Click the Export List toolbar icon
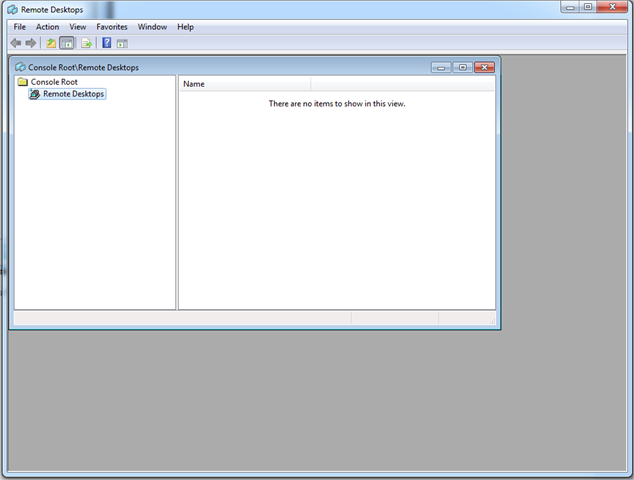This screenshot has height=480, width=634. tap(86, 43)
